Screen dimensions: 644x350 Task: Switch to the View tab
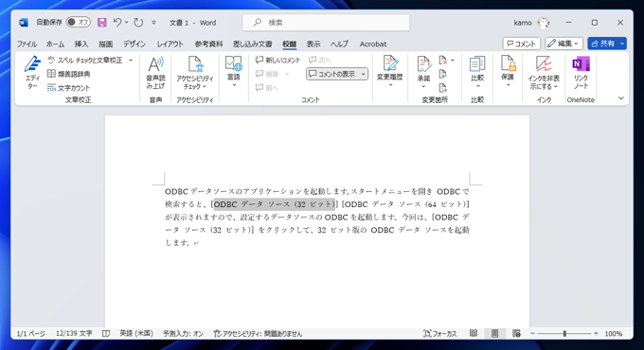[x=313, y=44]
